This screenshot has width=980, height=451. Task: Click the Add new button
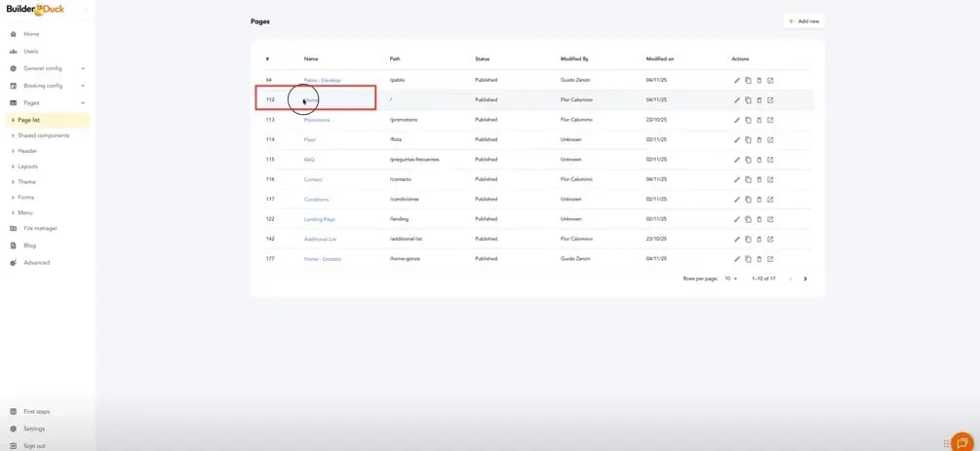pos(804,20)
